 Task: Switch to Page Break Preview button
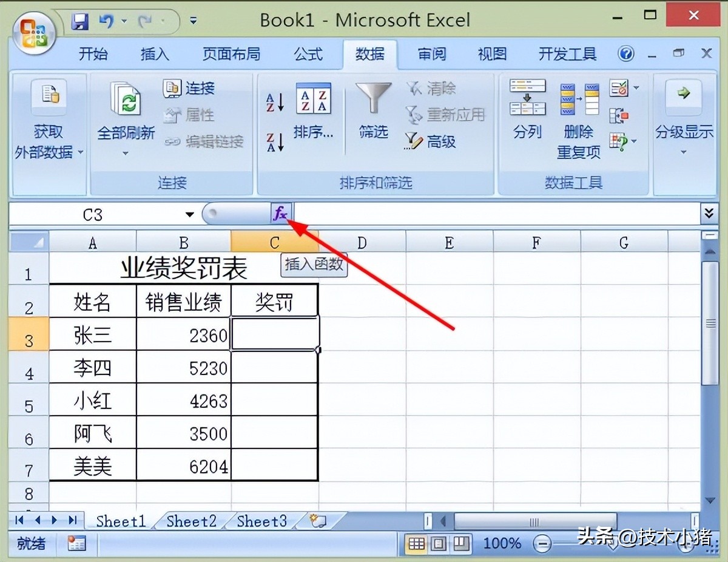(461, 543)
